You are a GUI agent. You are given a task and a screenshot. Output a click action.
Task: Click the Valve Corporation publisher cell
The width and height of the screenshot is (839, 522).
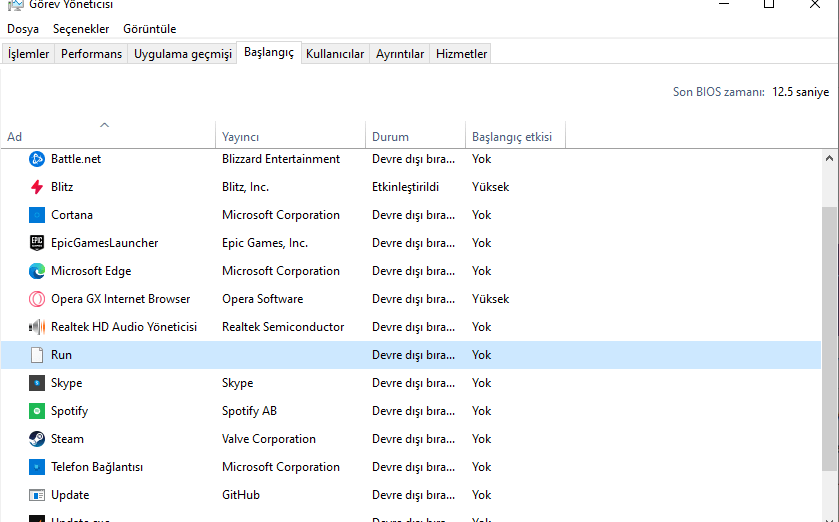coord(269,439)
